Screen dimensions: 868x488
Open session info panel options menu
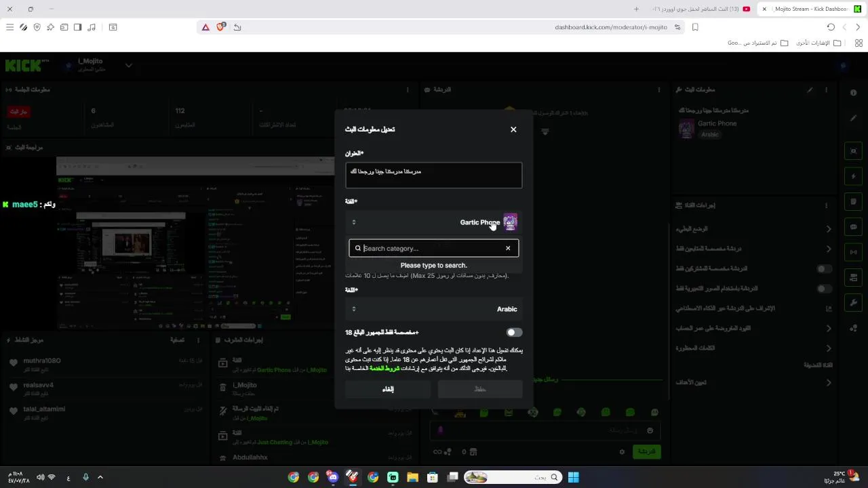pyautogui.click(x=408, y=89)
